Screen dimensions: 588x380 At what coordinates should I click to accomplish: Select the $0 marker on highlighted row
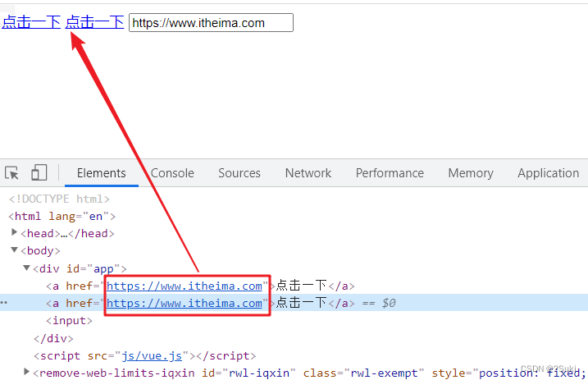coord(389,303)
